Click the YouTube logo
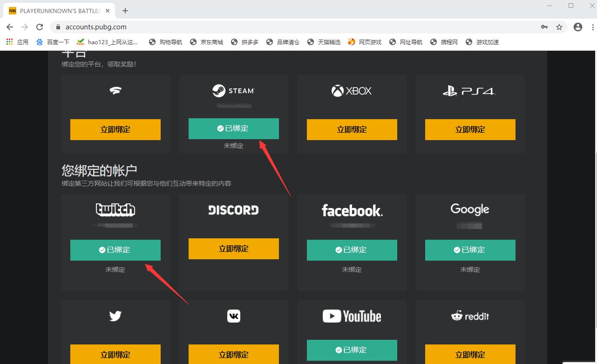The height and width of the screenshot is (364, 597). click(x=352, y=317)
